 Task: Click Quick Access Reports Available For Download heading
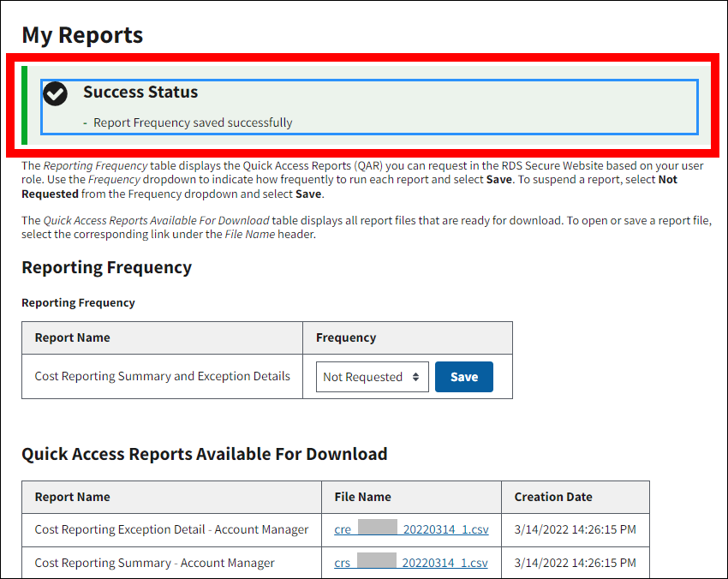(204, 454)
